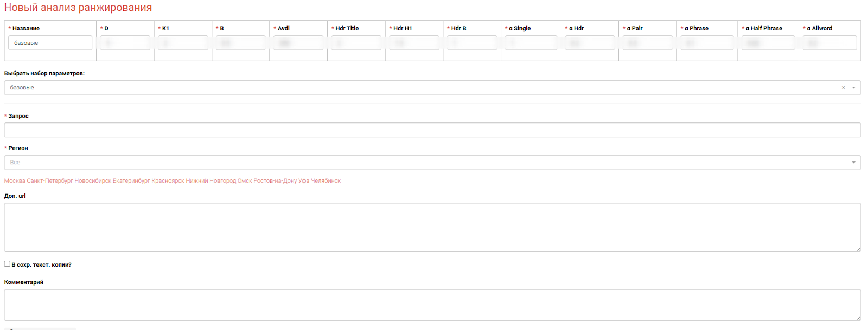Viewport: 868px width, 330px height.
Task: Choose the Санкт-Петербург region link
Action: (49, 181)
